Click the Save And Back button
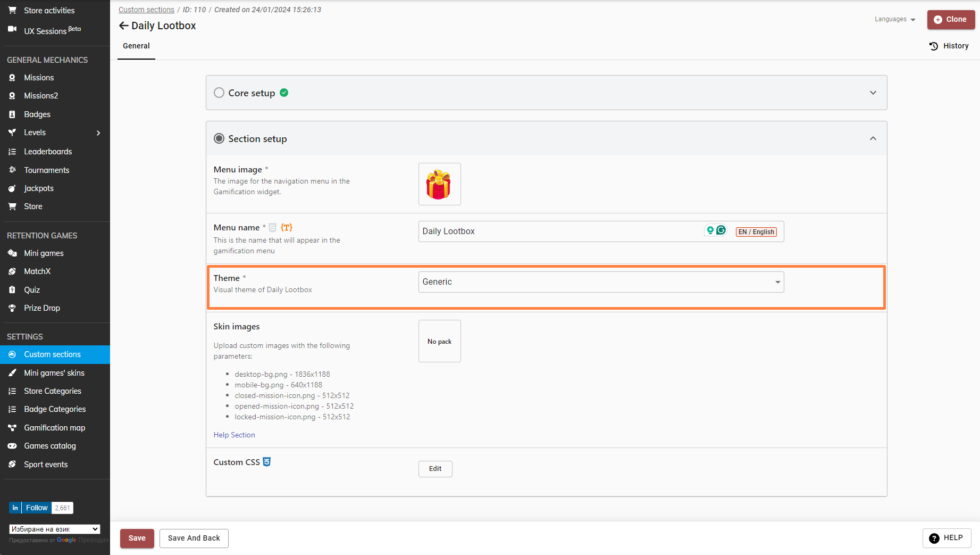The image size is (980, 555). tap(194, 538)
